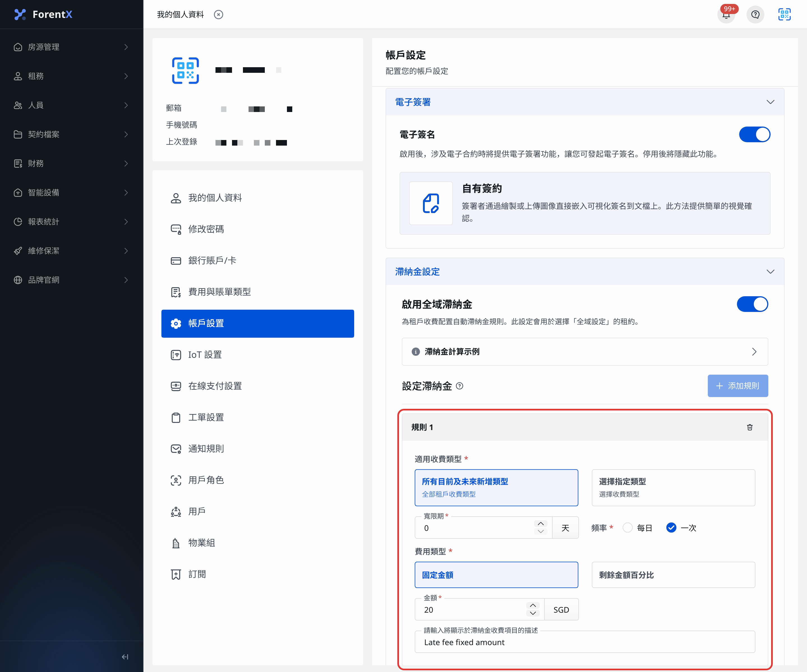The width and height of the screenshot is (807, 672).
Task: Increase the 寬限期 value
Action: pyautogui.click(x=541, y=524)
